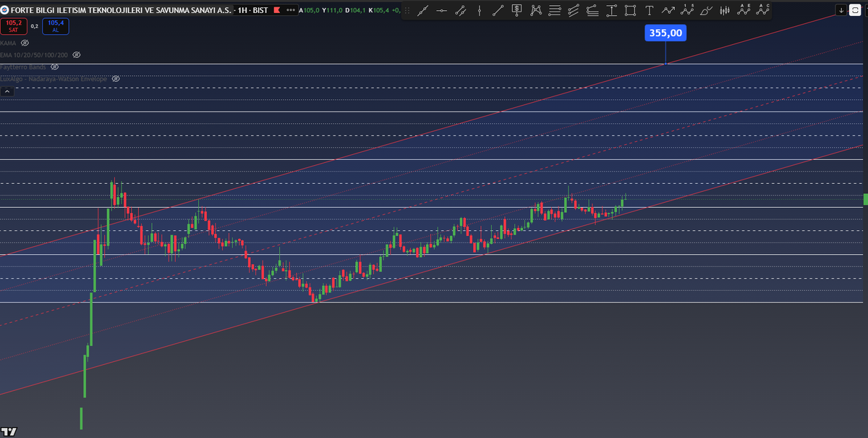The width and height of the screenshot is (868, 438).
Task: Click the D104,1 low value
Action: [355, 10]
